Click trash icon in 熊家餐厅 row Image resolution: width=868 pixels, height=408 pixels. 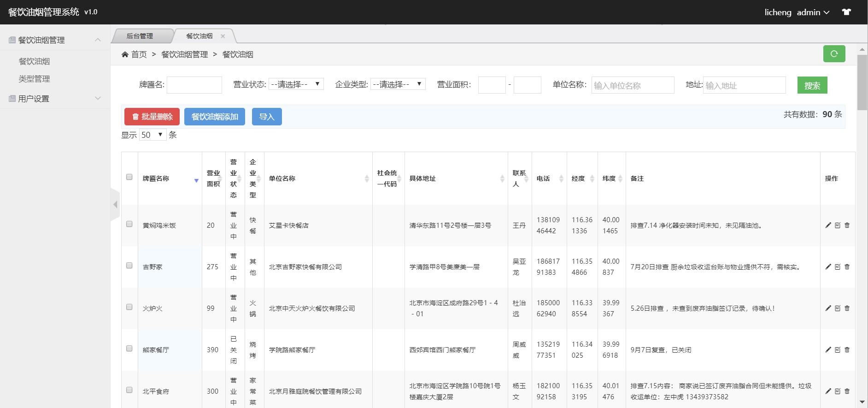(x=847, y=350)
